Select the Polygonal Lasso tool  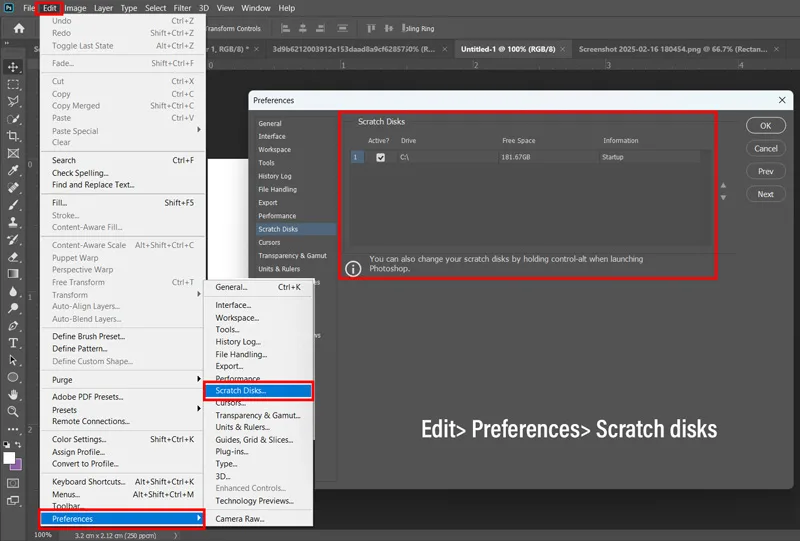[13, 101]
